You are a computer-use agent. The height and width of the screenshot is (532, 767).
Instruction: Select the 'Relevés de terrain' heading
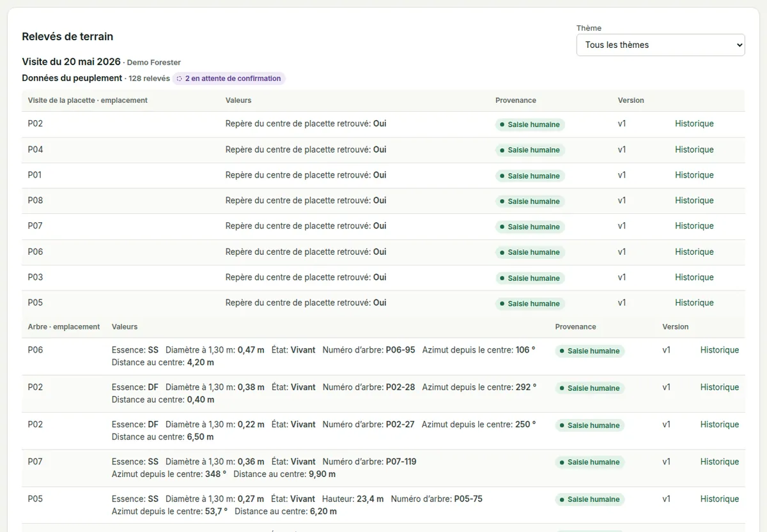point(68,36)
